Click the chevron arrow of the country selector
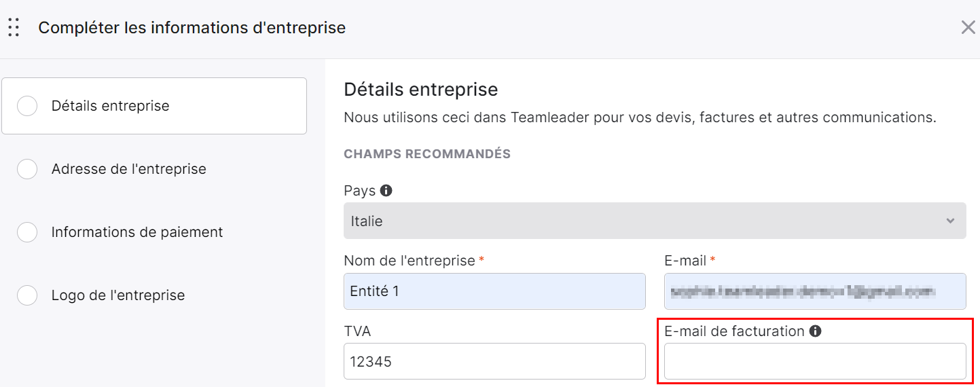Viewport: 980px width, 387px height. 950,221
